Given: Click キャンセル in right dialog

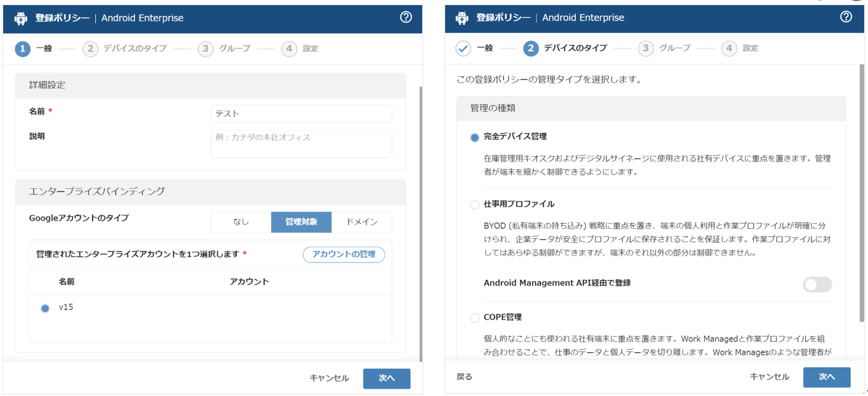Looking at the screenshot, I should pyautogui.click(x=770, y=377).
